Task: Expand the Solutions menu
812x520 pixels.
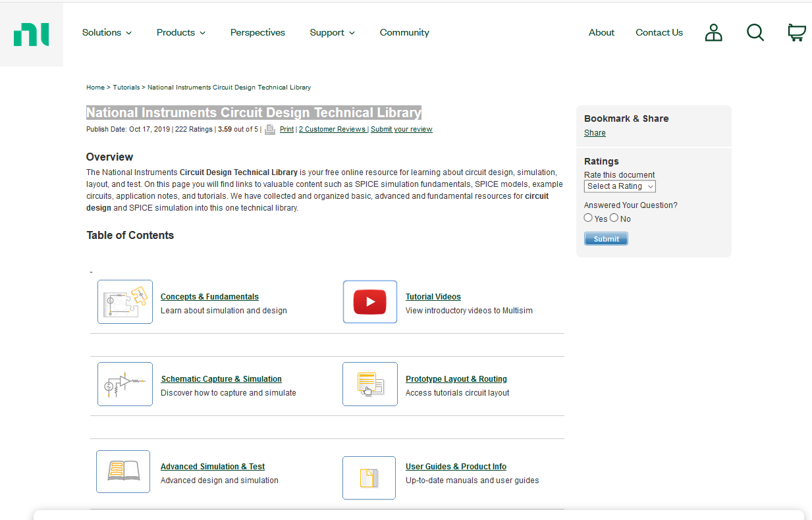Action: (x=107, y=32)
